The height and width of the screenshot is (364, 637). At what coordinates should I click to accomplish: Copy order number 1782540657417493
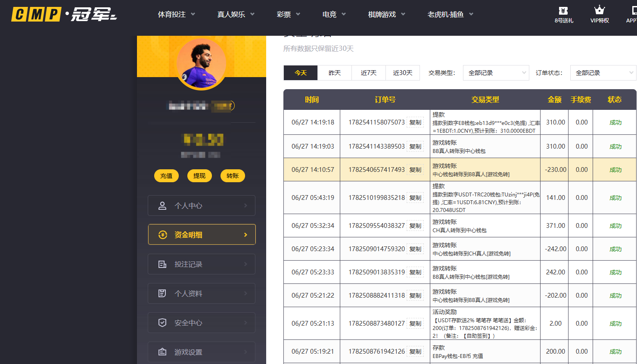tap(415, 170)
